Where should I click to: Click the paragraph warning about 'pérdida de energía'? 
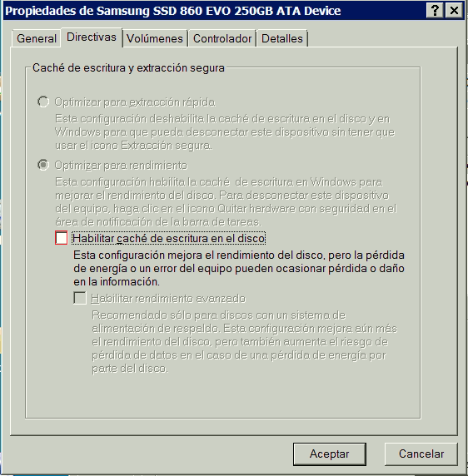tap(239, 268)
